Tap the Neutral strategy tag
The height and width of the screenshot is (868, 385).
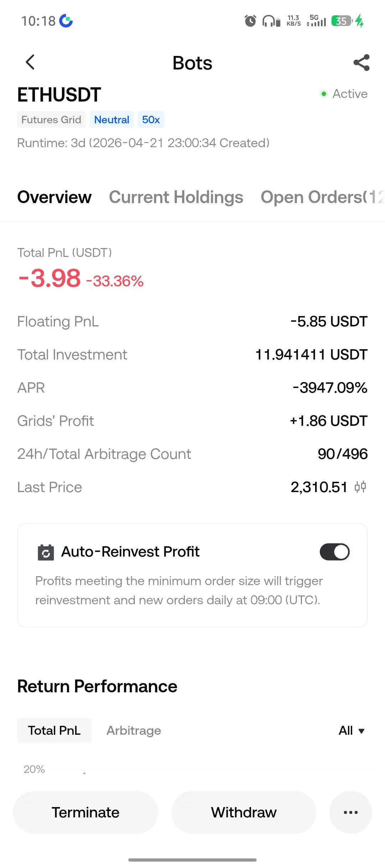112,120
